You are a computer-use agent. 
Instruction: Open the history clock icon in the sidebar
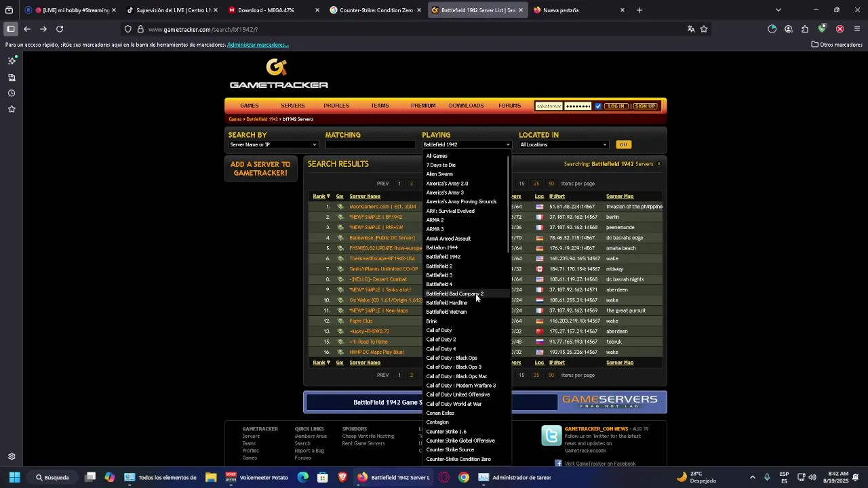pyautogui.click(x=12, y=93)
